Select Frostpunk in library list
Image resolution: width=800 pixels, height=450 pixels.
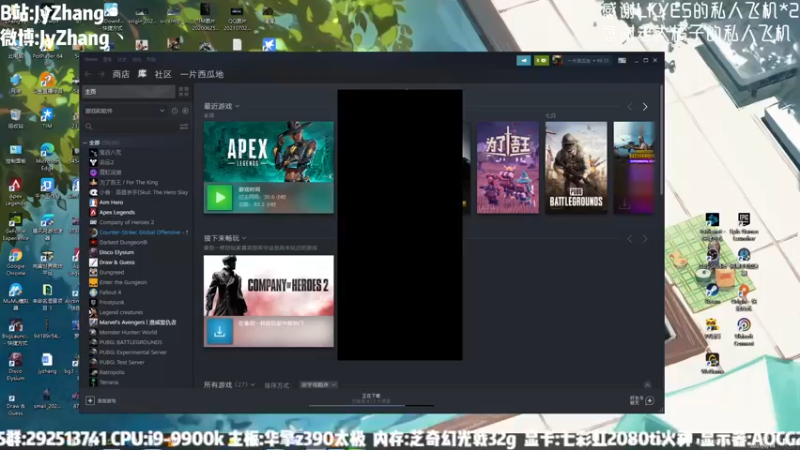(x=111, y=302)
